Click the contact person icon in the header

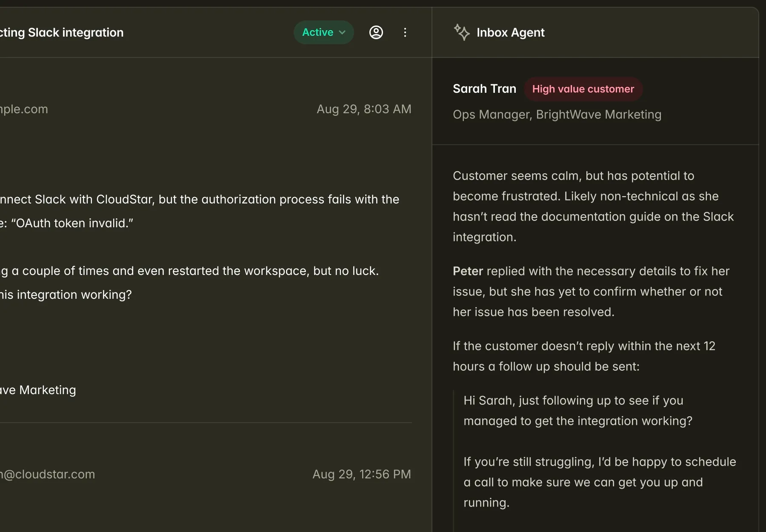coord(376,32)
